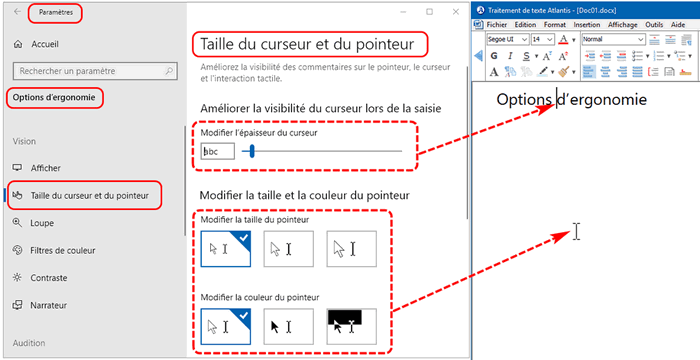Click the style sheet icon at toolbar end
Image resolution: width=700 pixels, height=360 pixels.
tap(687, 40)
